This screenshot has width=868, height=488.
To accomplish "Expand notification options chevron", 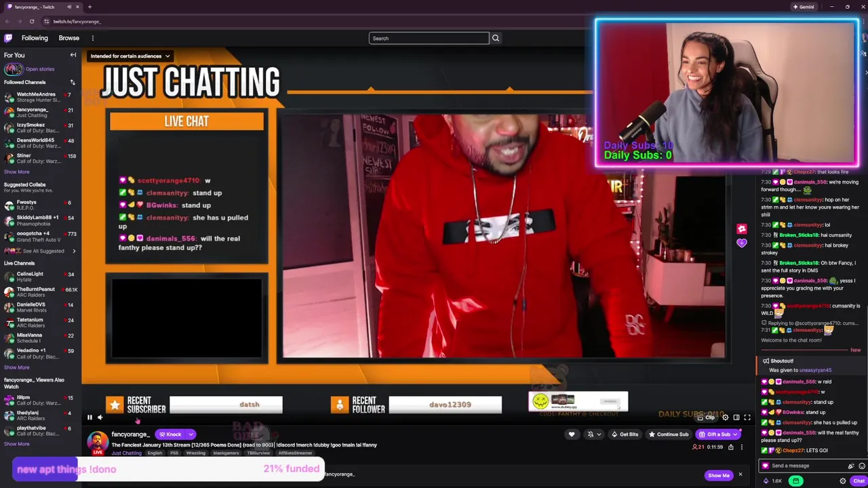I will (x=598, y=434).
